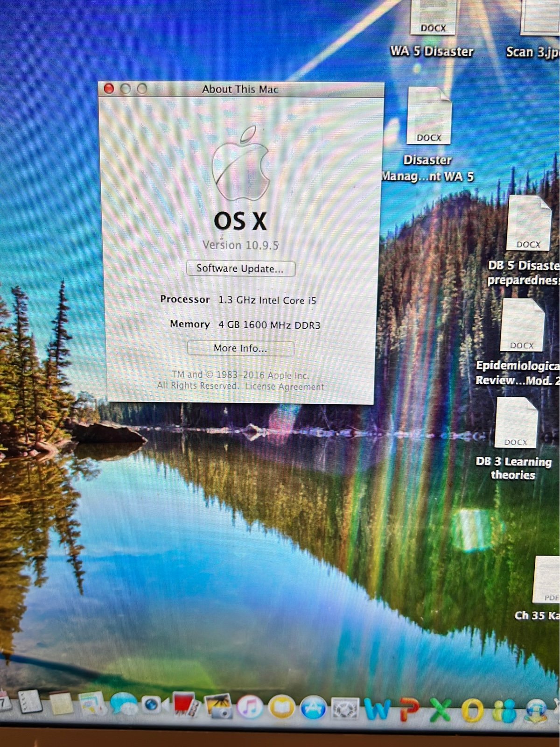Click the Apple logo in About This Mac

241,163
